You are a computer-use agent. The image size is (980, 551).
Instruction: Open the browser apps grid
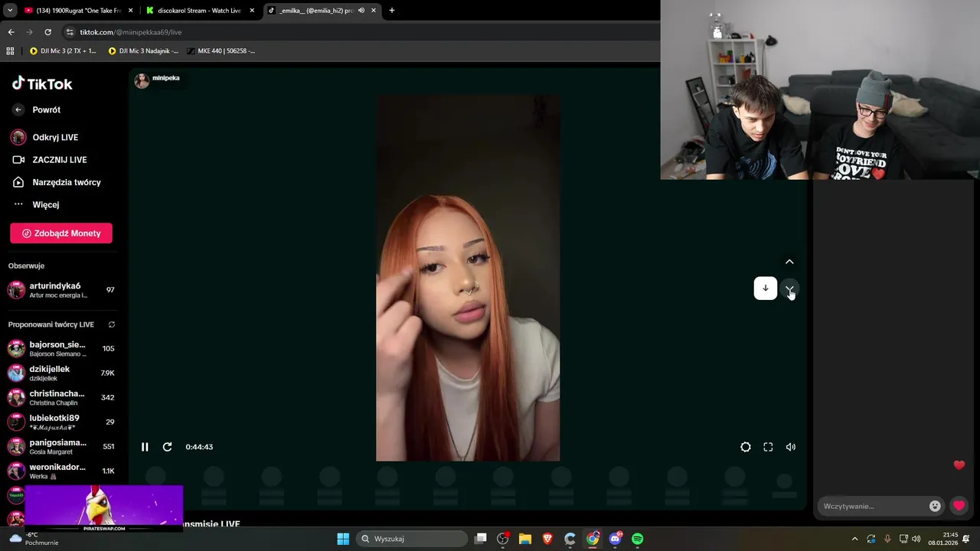10,51
